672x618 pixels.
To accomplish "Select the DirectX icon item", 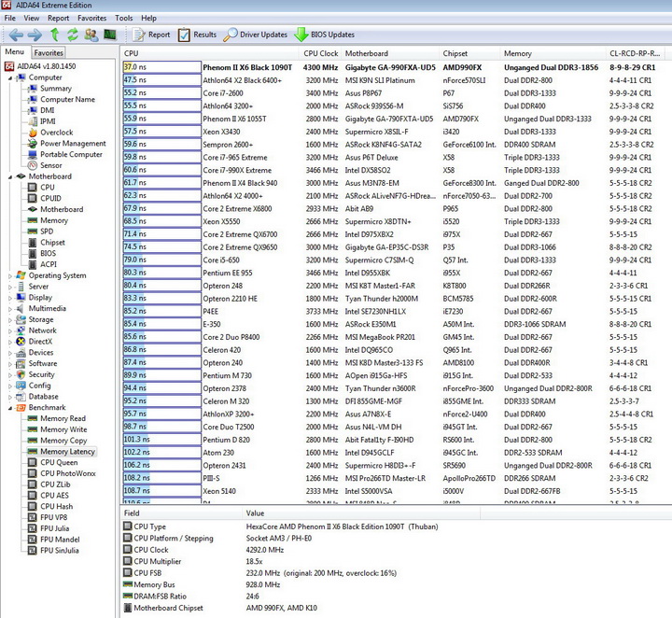I will 21,342.
